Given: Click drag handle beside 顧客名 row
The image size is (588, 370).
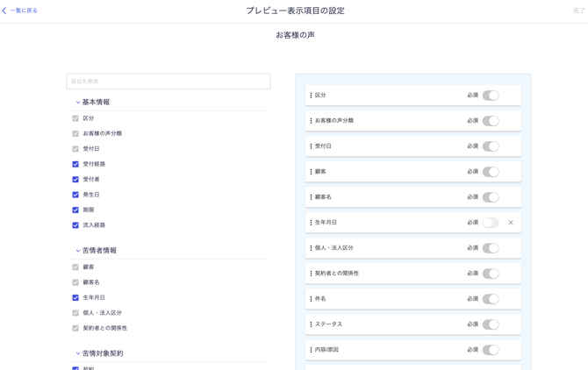Looking at the screenshot, I should (x=311, y=197).
